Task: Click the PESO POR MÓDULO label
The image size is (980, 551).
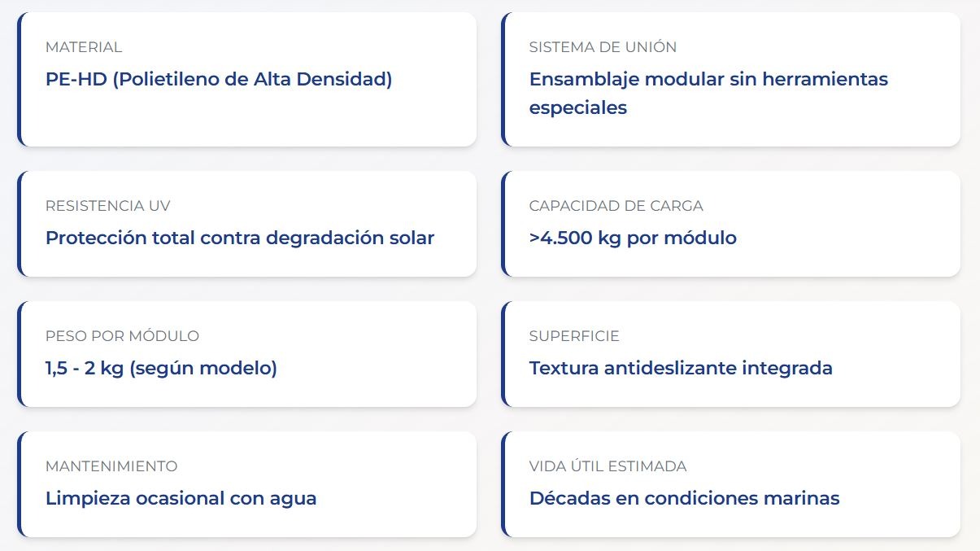Action: 122,336
